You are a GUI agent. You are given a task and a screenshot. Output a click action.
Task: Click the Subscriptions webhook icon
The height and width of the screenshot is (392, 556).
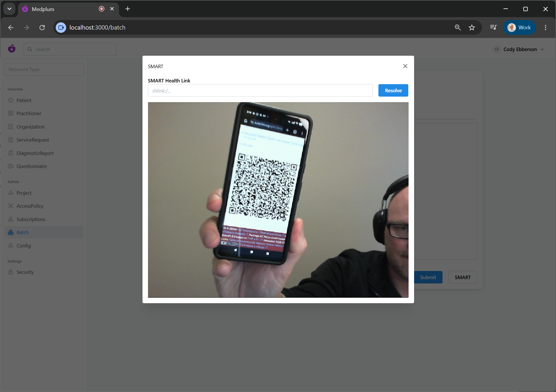point(11,219)
